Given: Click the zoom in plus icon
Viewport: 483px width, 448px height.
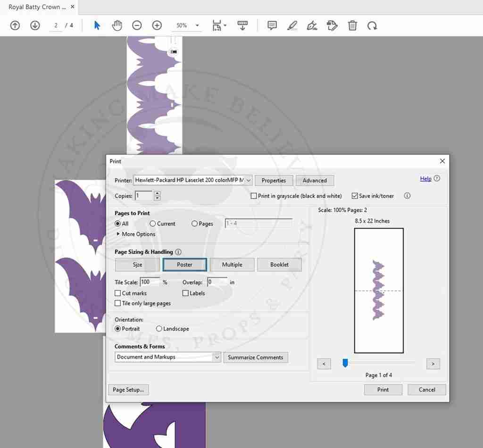Looking at the screenshot, I should point(157,25).
